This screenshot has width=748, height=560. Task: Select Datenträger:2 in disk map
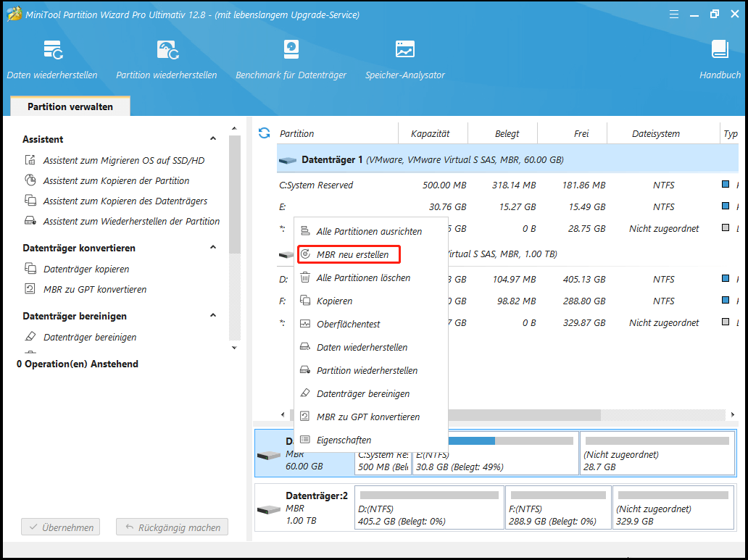click(x=304, y=508)
